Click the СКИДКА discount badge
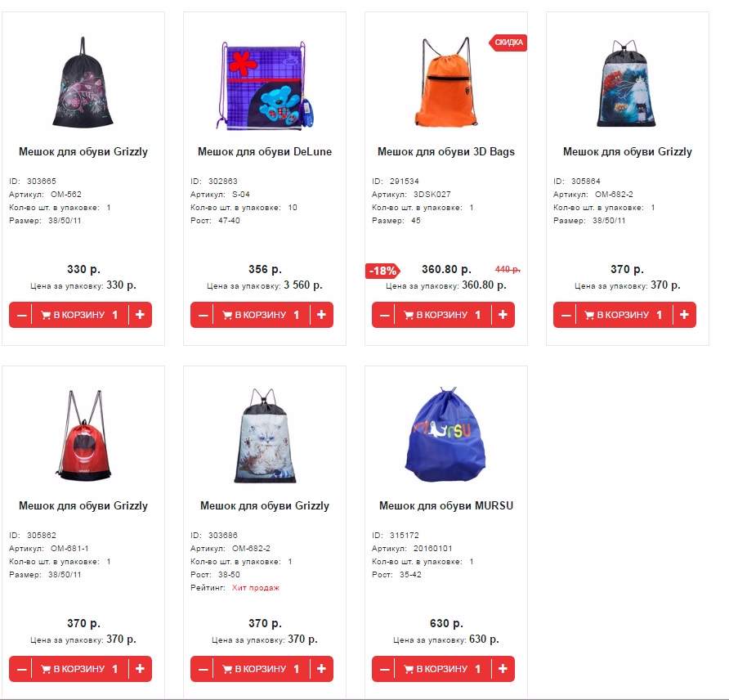The width and height of the screenshot is (729, 700). coord(508,43)
